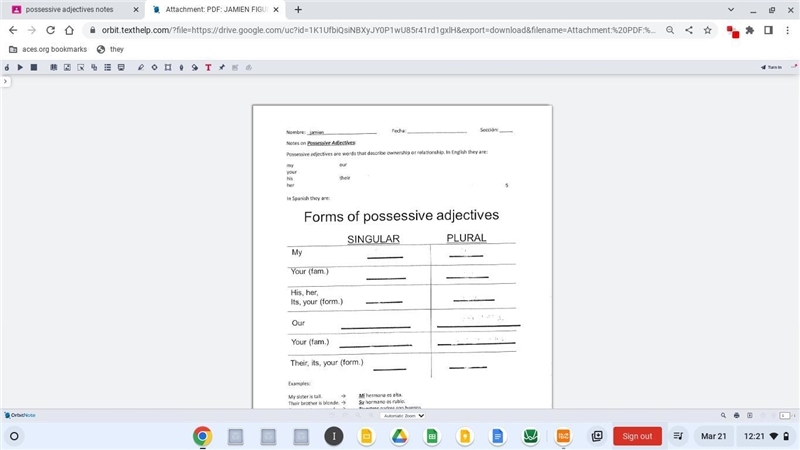800x450 pixels.
Task: Click the translate icon in OrbitNote toolbar
Action: point(94,67)
